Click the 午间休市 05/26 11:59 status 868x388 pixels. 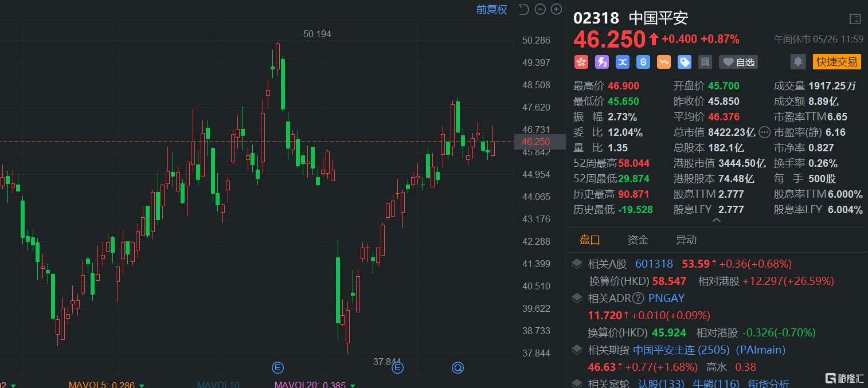point(819,40)
